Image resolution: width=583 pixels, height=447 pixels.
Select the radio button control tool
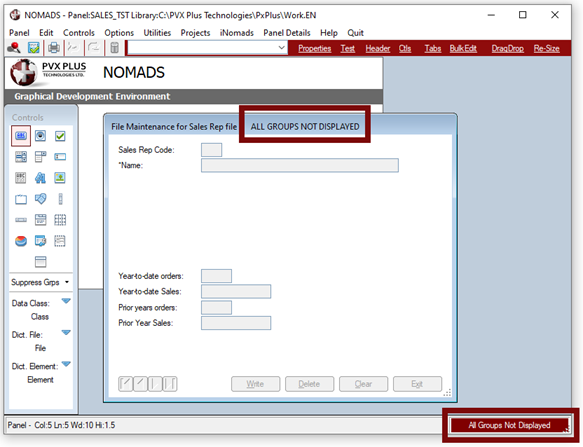40,136
